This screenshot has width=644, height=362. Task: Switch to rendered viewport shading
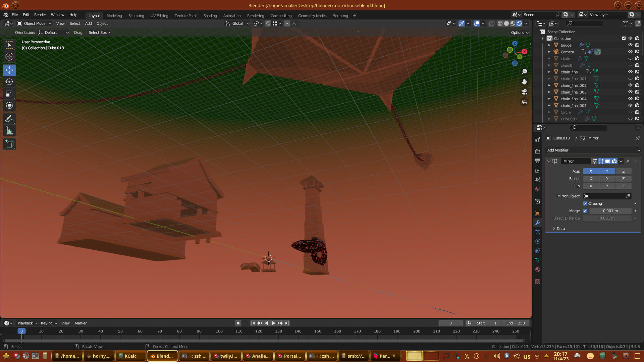click(x=519, y=23)
